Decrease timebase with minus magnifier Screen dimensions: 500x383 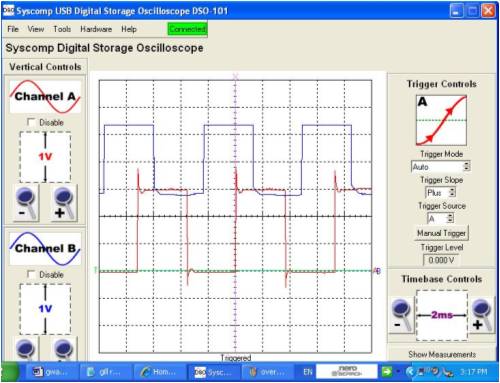[x=401, y=315]
